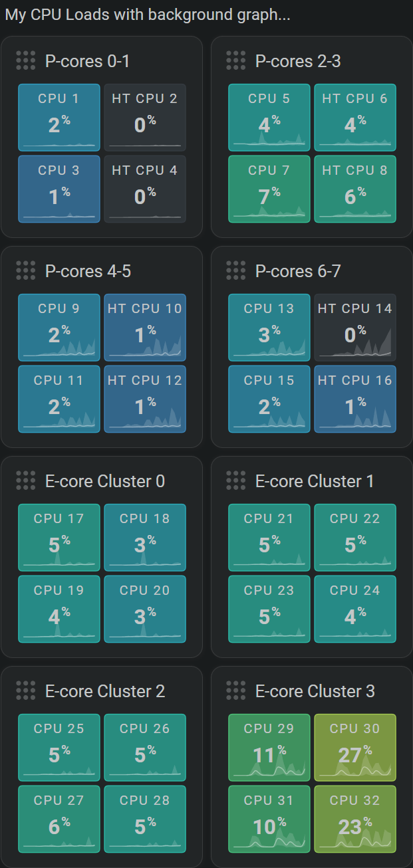Open the CPU 19 load tile

(59, 609)
